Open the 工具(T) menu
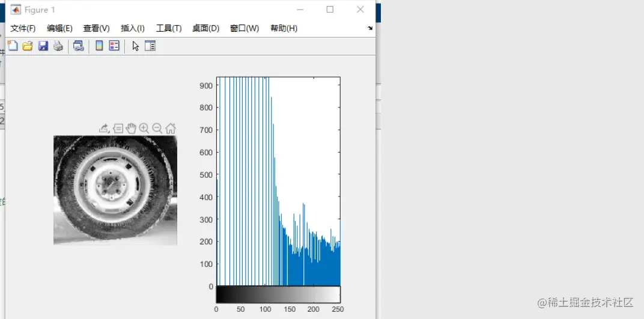 169,28
